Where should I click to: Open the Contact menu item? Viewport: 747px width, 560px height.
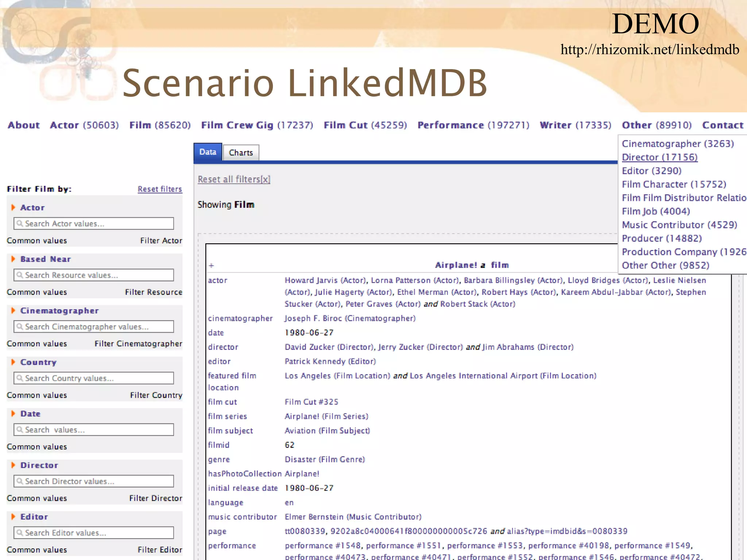(723, 125)
